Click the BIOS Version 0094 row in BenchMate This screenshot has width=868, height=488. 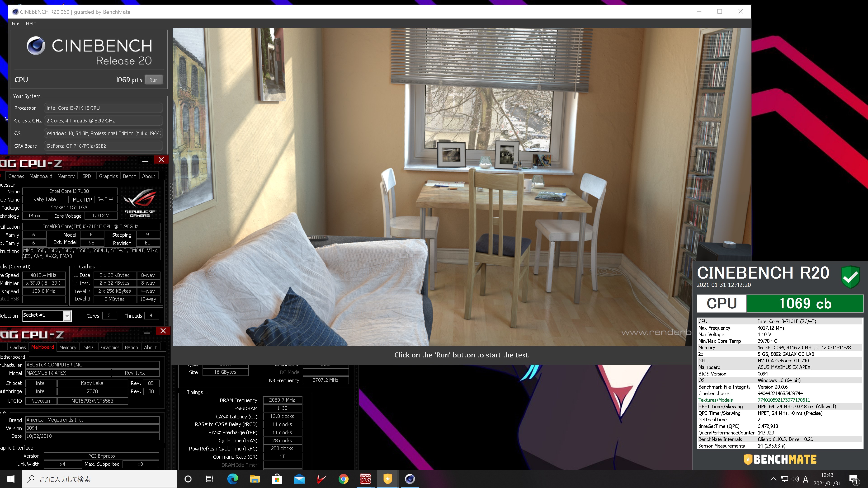[x=780, y=374]
